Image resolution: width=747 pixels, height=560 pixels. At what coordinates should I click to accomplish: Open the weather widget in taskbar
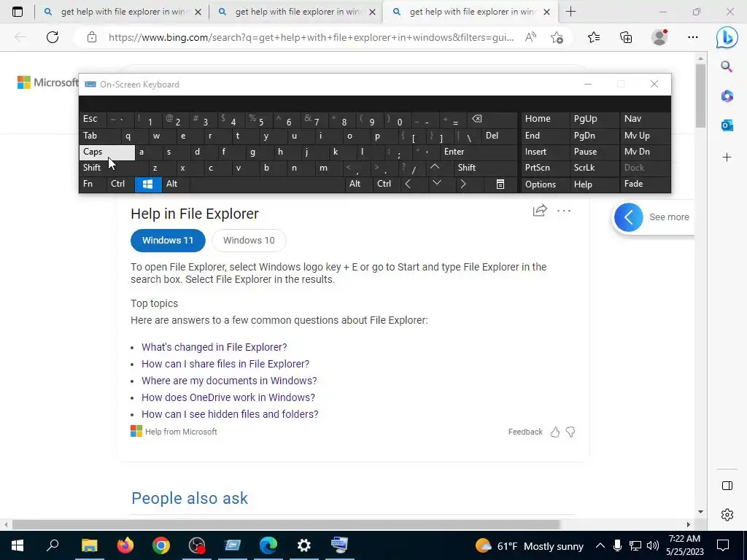(530, 545)
